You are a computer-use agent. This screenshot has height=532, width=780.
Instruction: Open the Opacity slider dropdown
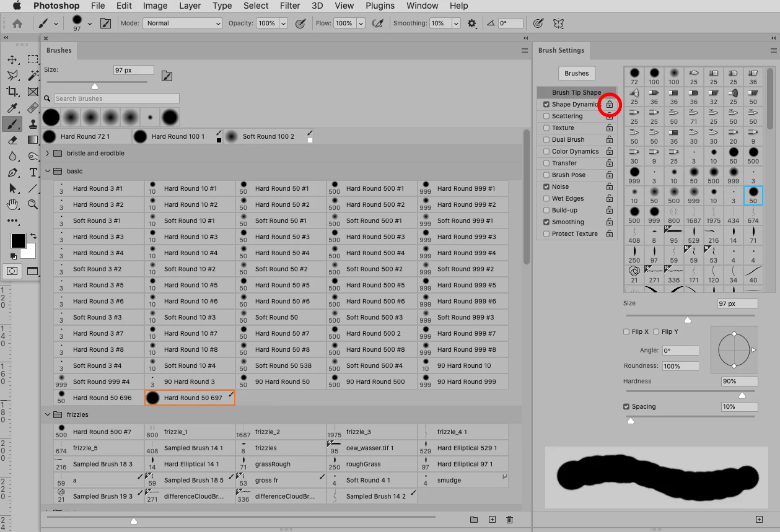(x=284, y=24)
